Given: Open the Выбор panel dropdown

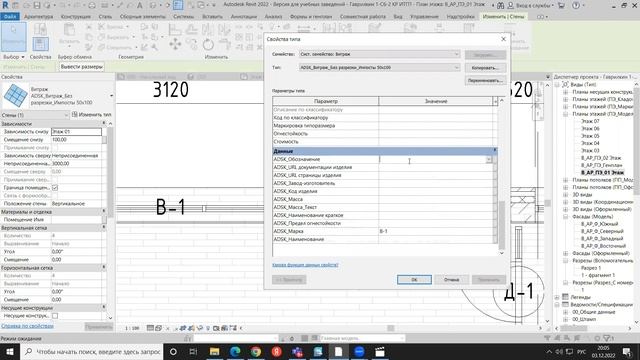Looking at the screenshot, I should 14,57.
